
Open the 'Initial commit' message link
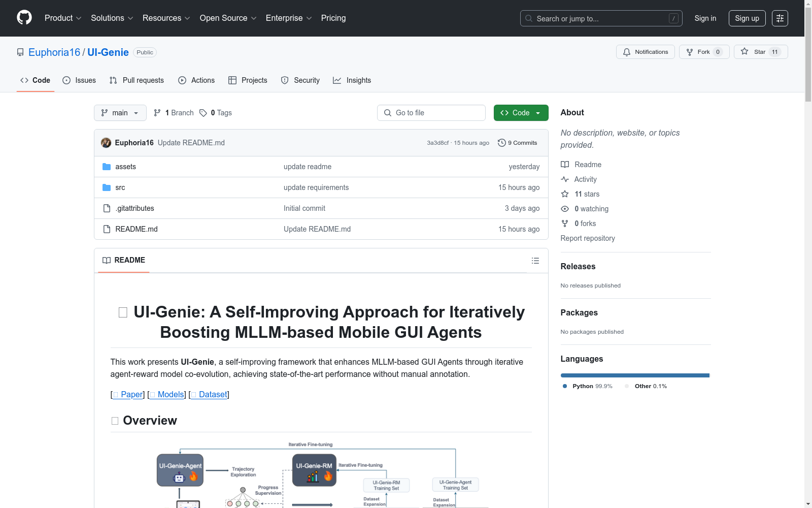tap(304, 208)
